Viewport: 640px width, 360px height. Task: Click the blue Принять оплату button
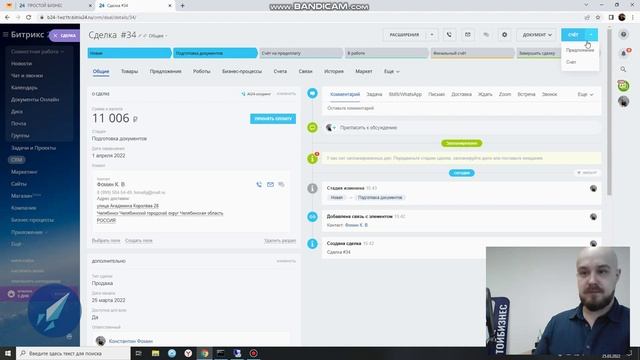[273, 118]
